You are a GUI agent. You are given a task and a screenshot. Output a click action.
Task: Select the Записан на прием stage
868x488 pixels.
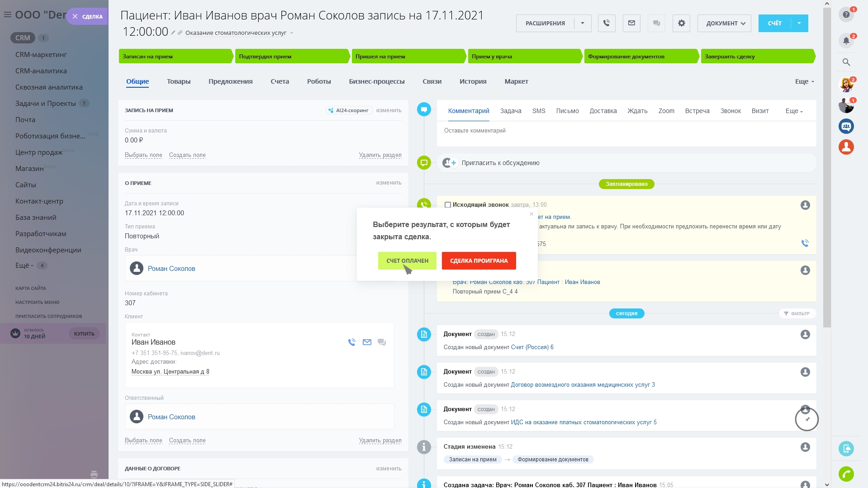pyautogui.click(x=176, y=57)
